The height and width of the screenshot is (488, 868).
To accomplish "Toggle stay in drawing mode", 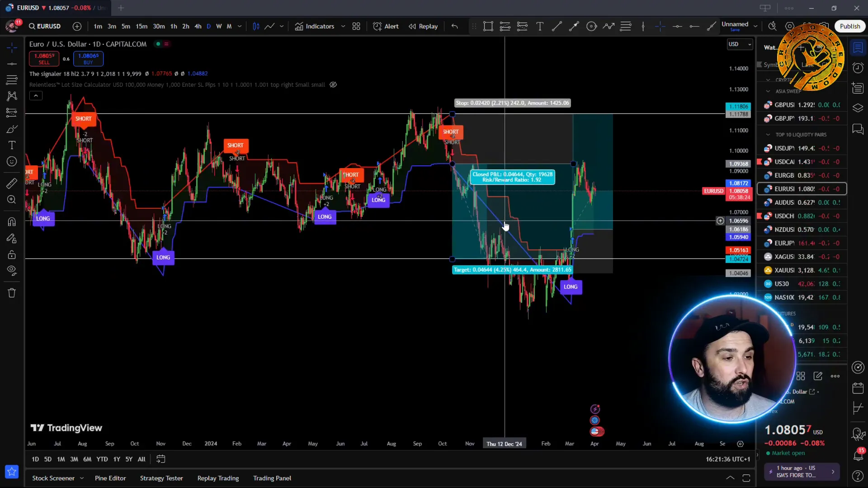I will (x=12, y=238).
